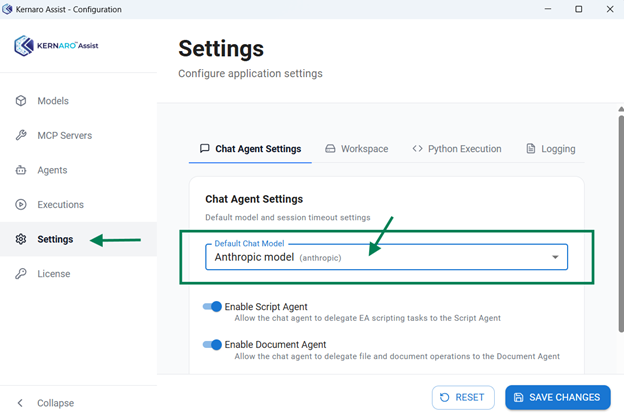Open the Python Execution tab
624x416 pixels.
pos(457,149)
